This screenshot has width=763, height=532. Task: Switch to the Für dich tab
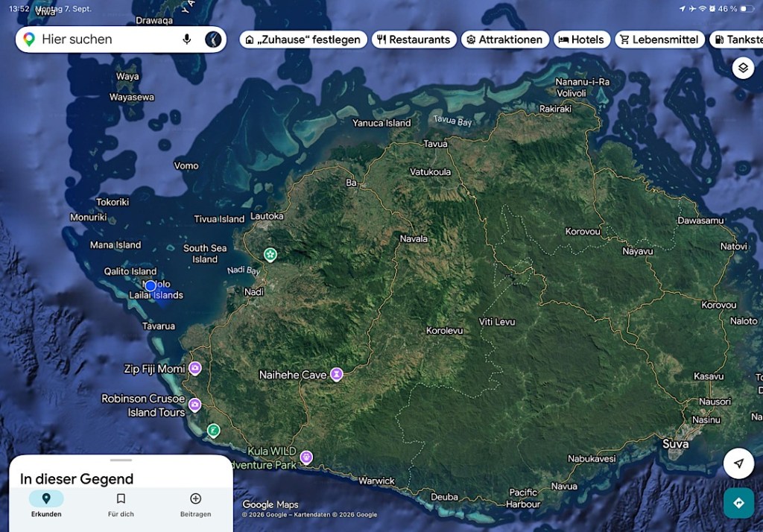pyautogui.click(x=121, y=504)
